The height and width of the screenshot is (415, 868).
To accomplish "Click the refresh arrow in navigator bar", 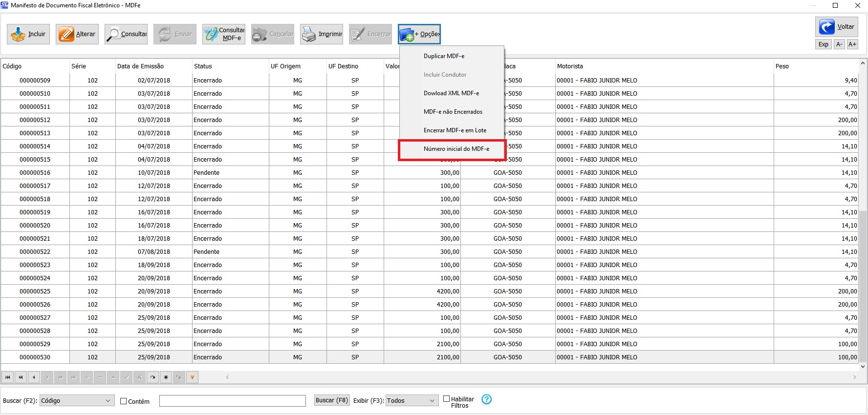I will (x=153, y=377).
